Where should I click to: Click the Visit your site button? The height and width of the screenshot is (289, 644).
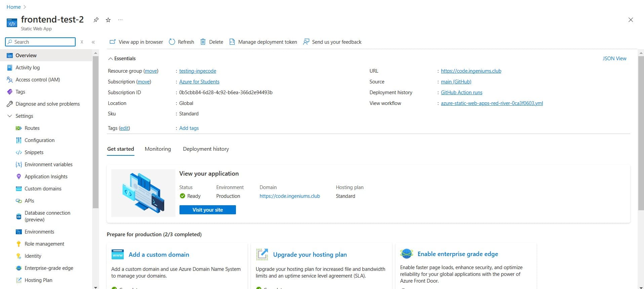(207, 210)
